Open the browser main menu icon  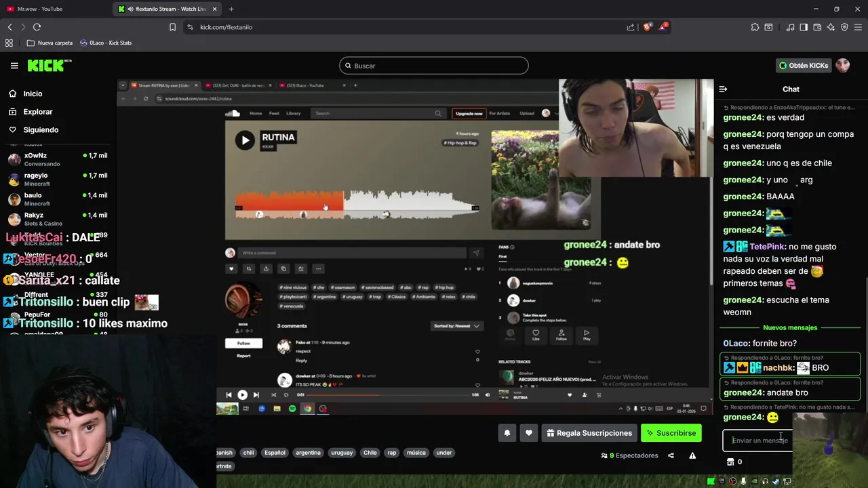coord(858,27)
